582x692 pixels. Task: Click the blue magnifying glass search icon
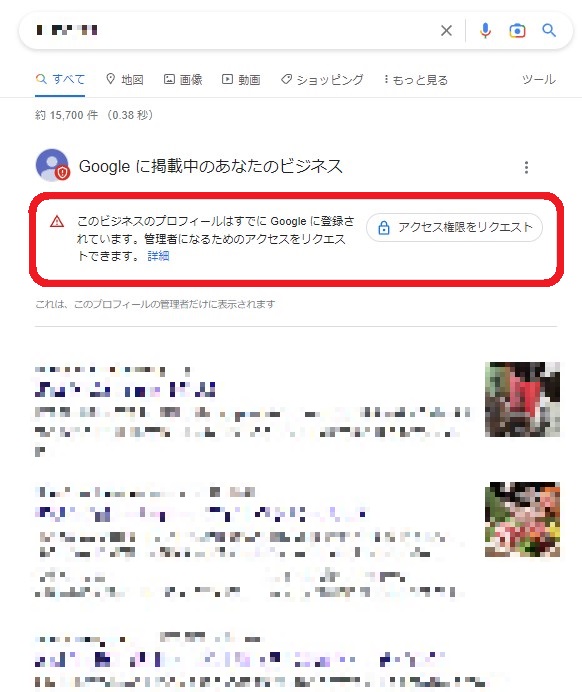[x=549, y=30]
